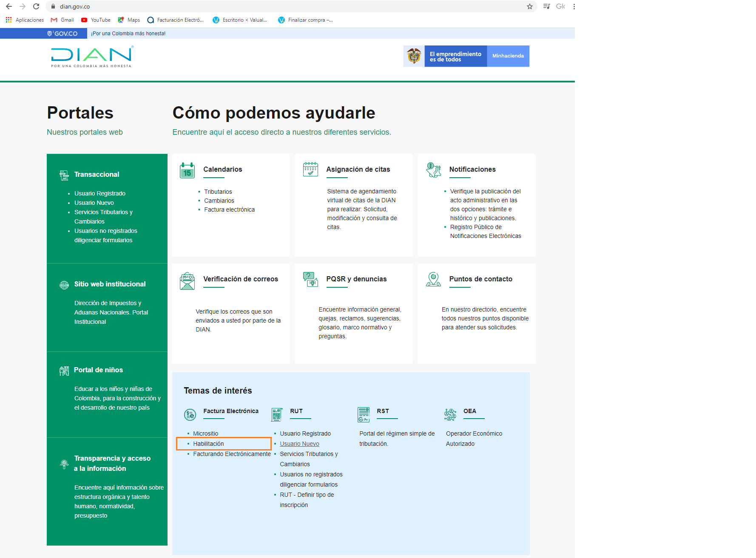The image size is (756, 558).
Task: Open Facturando Electrónicamente link
Action: click(232, 454)
